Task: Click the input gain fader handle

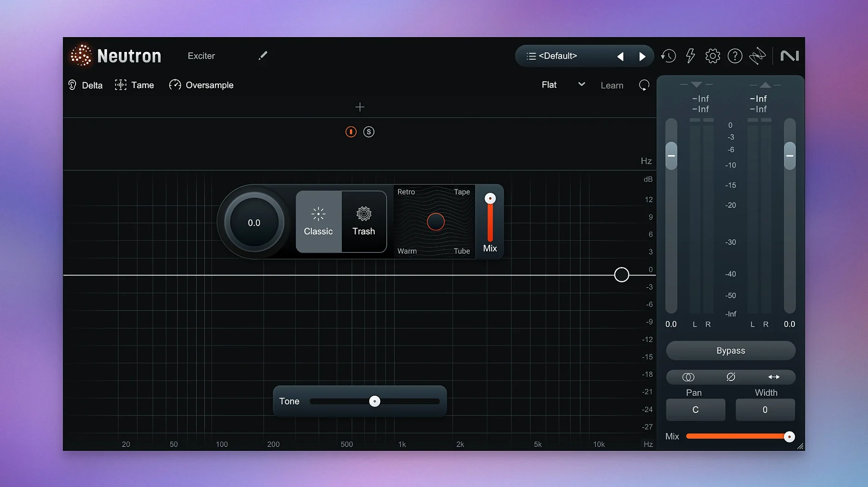Action: point(671,156)
